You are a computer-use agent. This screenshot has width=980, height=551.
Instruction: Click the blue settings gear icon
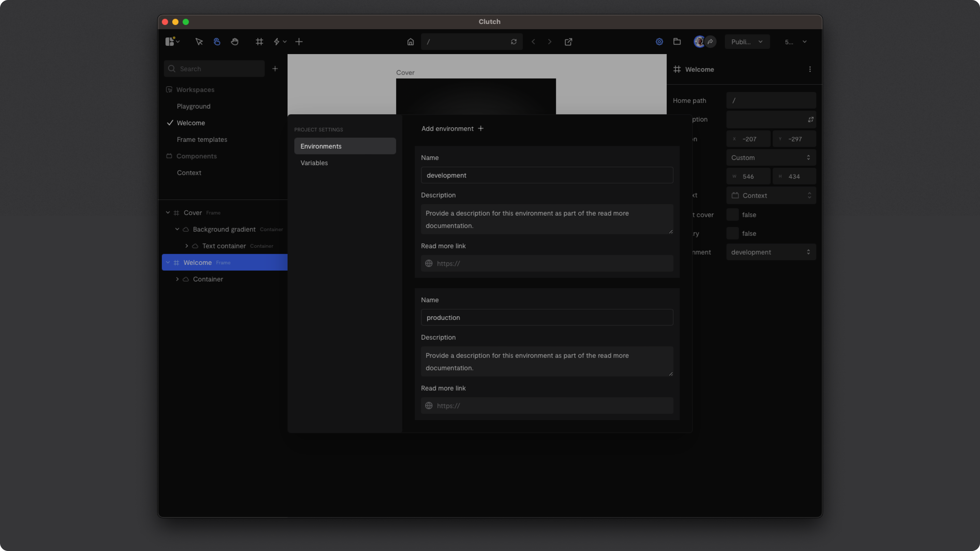(659, 42)
